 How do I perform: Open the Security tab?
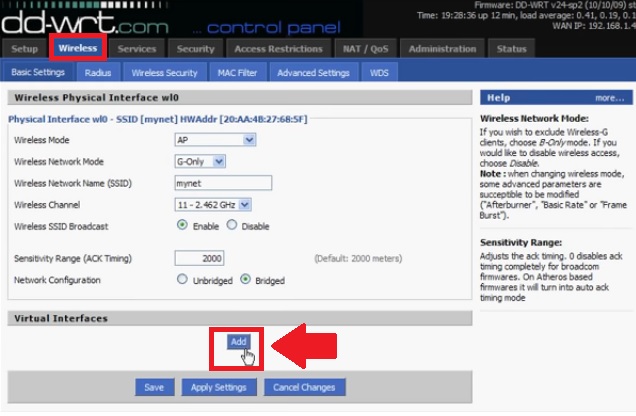195,48
